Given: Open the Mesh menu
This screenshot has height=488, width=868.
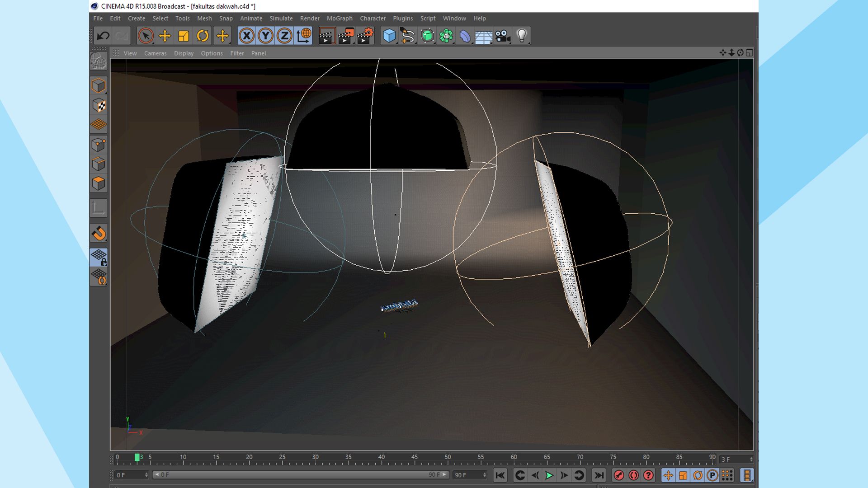Looking at the screenshot, I should pos(204,19).
